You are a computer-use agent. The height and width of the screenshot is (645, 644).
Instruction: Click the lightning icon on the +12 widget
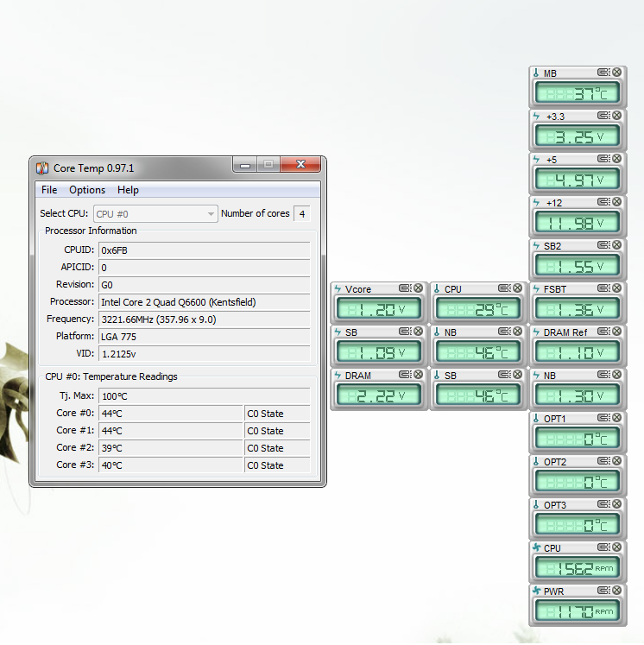click(536, 202)
